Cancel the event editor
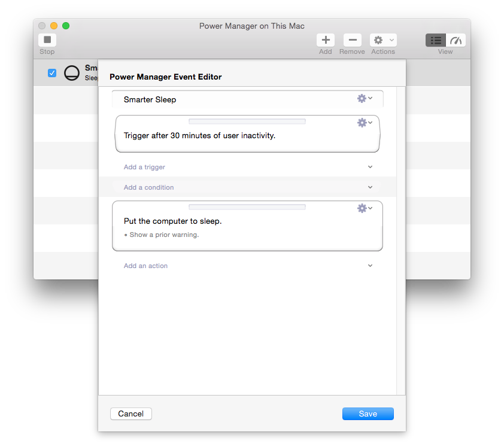504x444 pixels. click(x=131, y=414)
